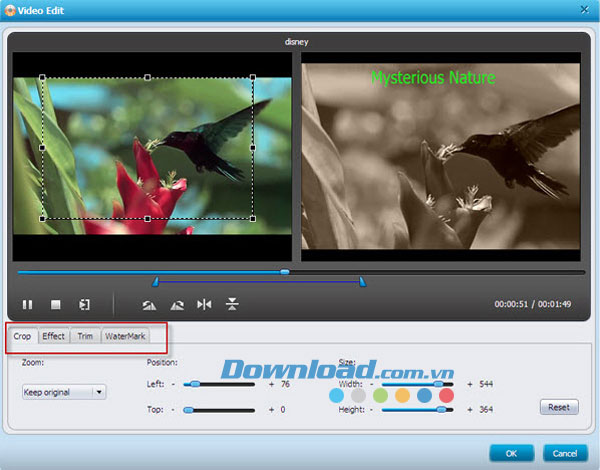
Task: Flip video horizontally icon
Action: coord(204,305)
